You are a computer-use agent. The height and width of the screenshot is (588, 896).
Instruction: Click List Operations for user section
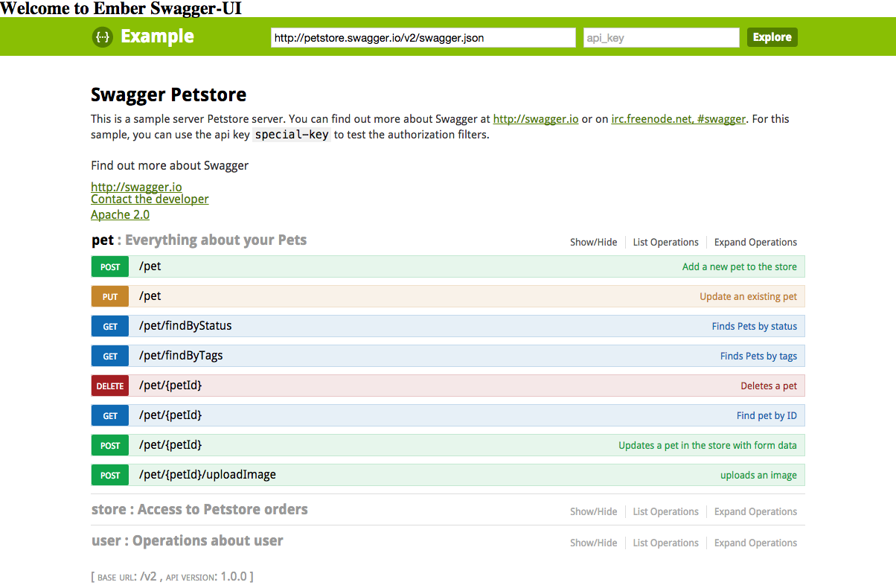point(665,543)
